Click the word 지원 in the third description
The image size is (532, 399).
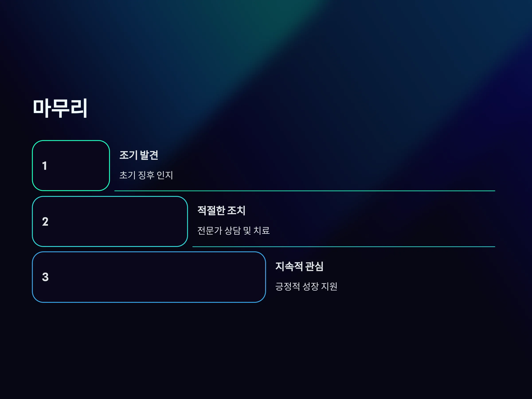[x=329, y=286]
